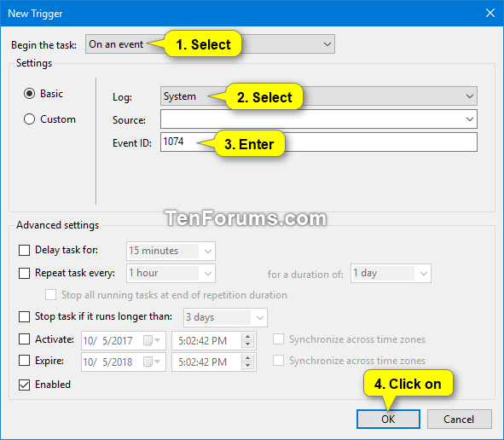The image size is (504, 440).
Task: Open the 3 days dropdown
Action: (x=225, y=317)
